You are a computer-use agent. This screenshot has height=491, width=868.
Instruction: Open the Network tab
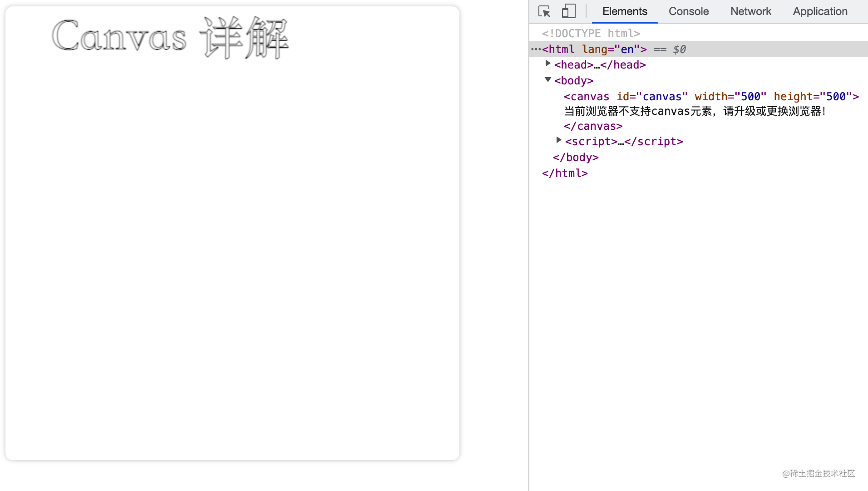[750, 11]
